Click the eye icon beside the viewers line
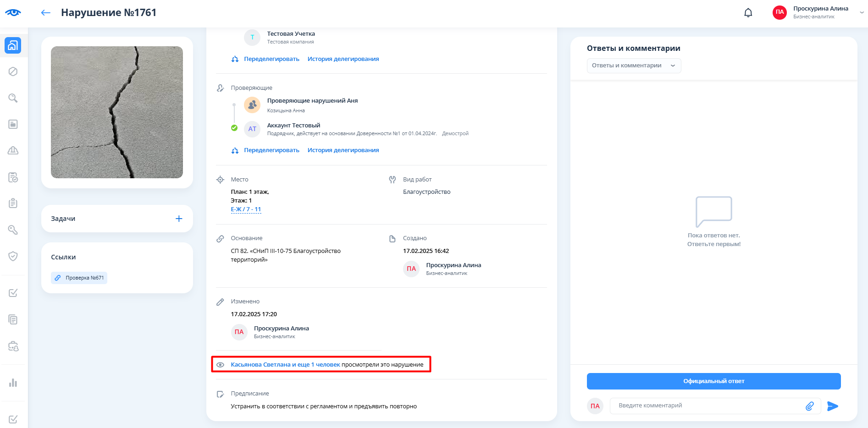This screenshot has width=868, height=428. coord(221,365)
